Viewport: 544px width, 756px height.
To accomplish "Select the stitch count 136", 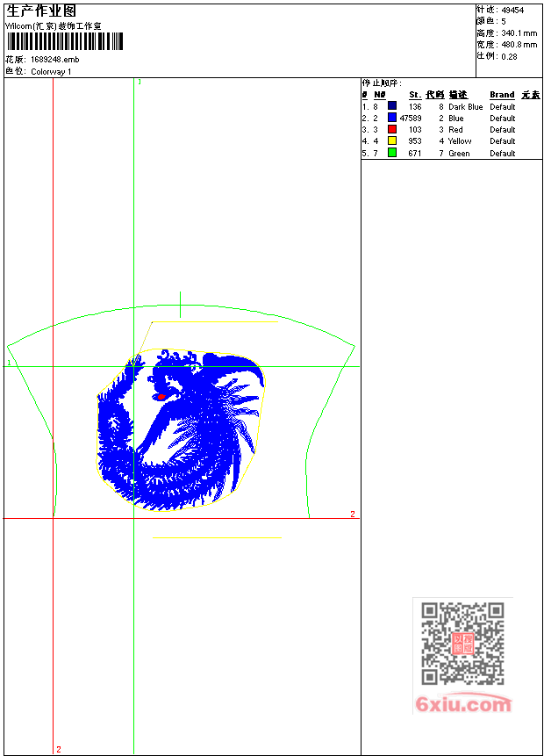I will pyautogui.click(x=415, y=106).
